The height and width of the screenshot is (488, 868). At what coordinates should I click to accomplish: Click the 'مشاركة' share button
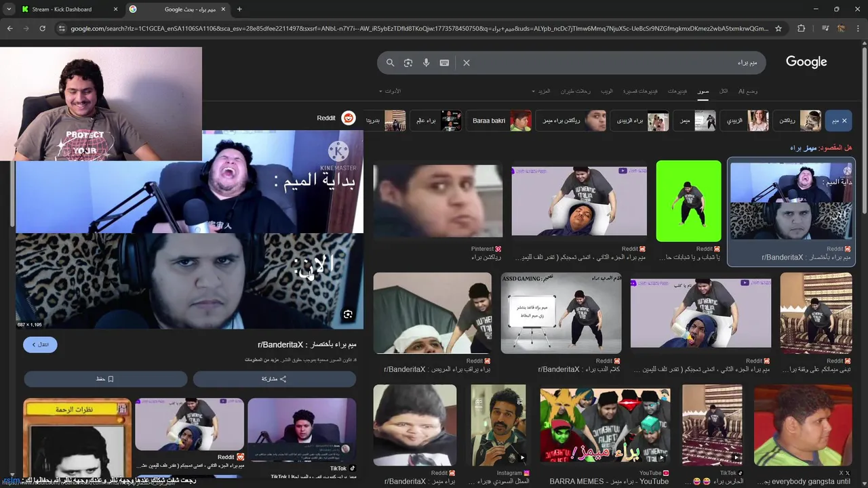click(x=274, y=379)
